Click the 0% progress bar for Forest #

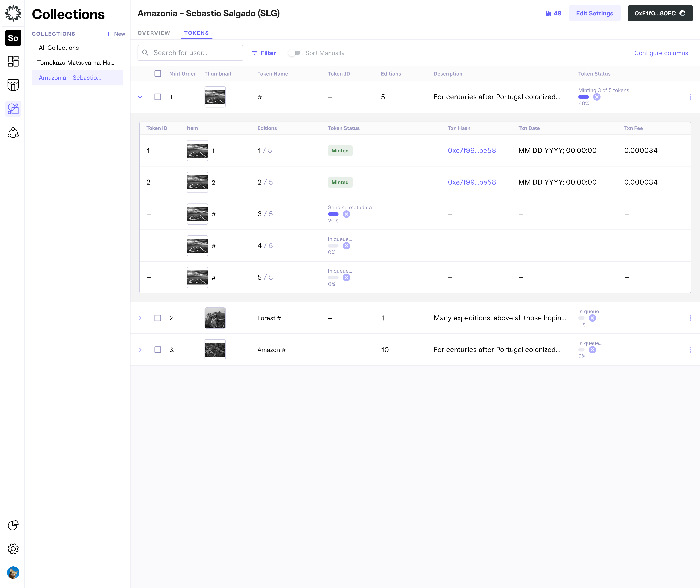coord(582,318)
